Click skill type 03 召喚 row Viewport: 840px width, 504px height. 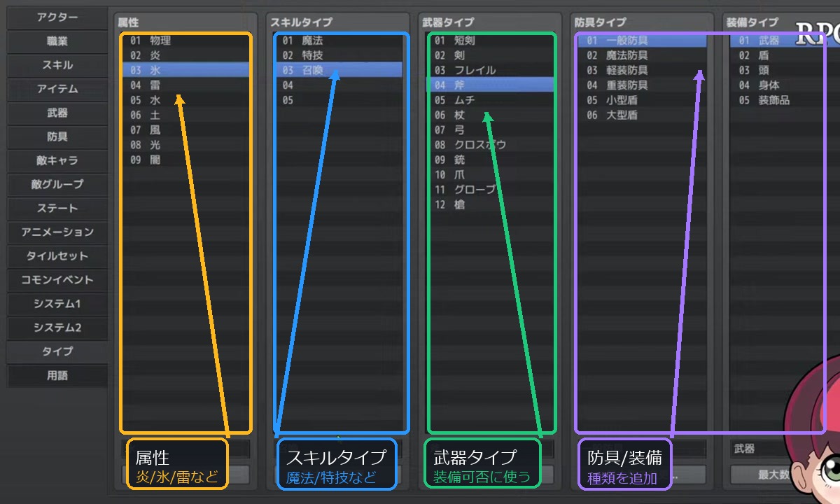tap(339, 70)
